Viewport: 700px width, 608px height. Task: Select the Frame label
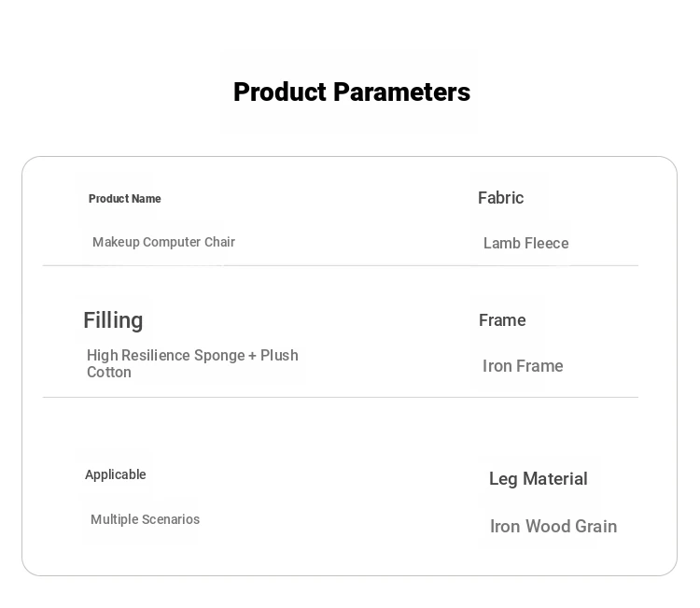click(x=502, y=320)
